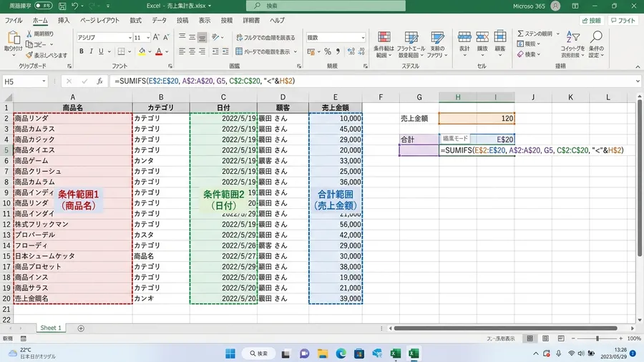644x362 pixels.
Task: Cut selection with scissors icon
Action: [29, 34]
